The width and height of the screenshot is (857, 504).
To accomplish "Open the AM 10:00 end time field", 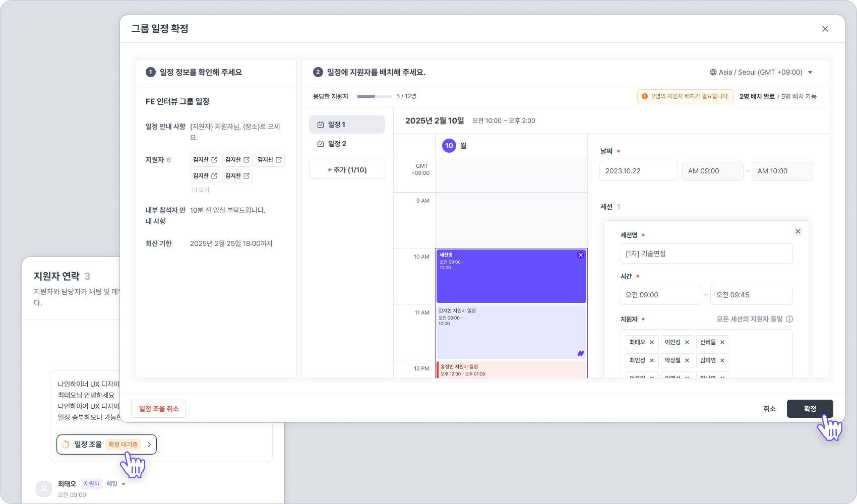I will click(x=782, y=171).
